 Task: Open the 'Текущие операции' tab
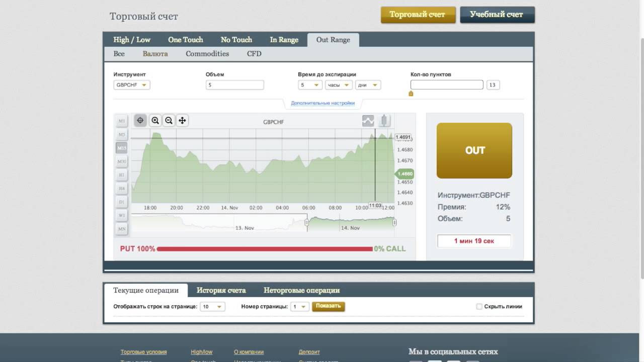pos(146,290)
